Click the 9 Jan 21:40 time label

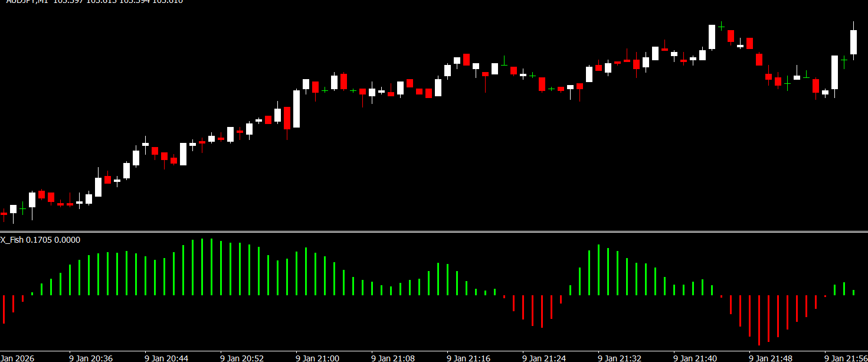coord(696,358)
